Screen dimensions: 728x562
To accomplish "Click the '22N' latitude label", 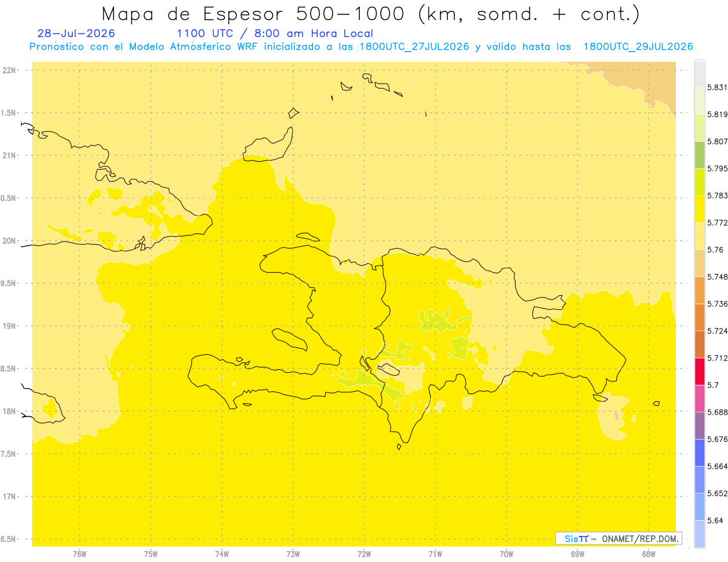I will (10, 70).
